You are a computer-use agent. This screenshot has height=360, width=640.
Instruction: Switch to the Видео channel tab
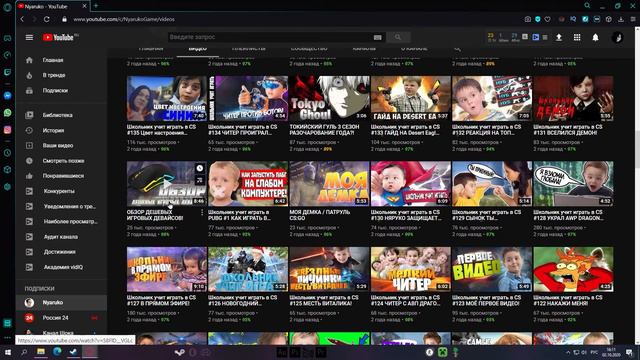click(198, 49)
